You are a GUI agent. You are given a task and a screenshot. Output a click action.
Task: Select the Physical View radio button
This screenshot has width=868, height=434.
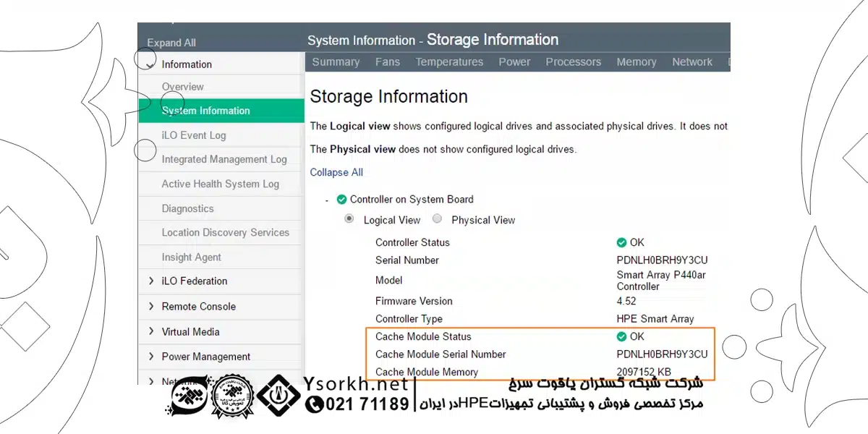pyautogui.click(x=437, y=219)
